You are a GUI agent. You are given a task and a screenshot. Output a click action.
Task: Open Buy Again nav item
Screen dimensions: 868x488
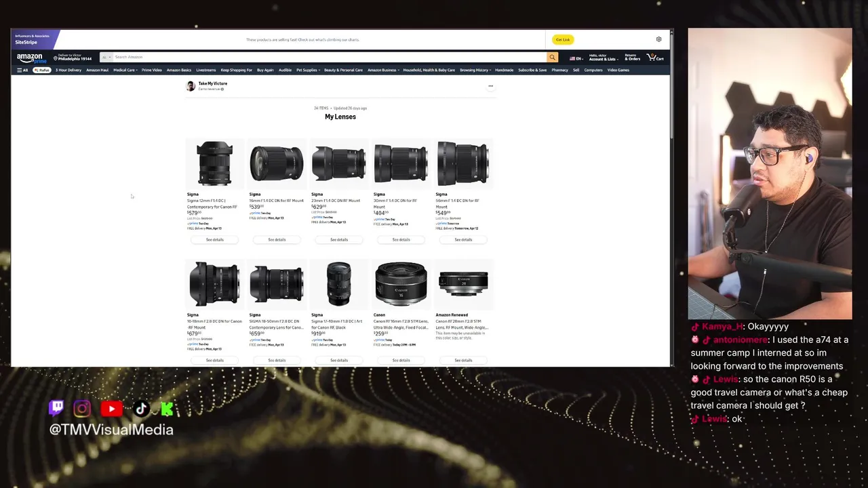(x=265, y=70)
